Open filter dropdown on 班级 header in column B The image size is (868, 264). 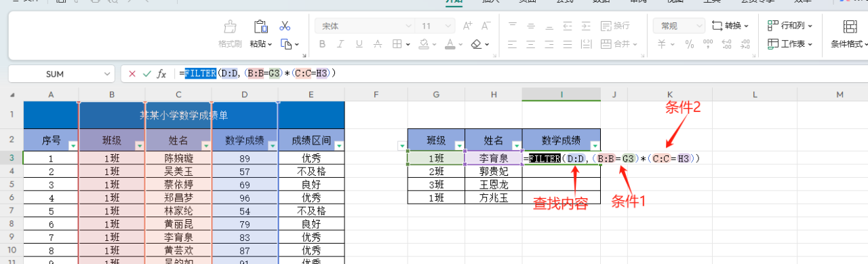139,145
